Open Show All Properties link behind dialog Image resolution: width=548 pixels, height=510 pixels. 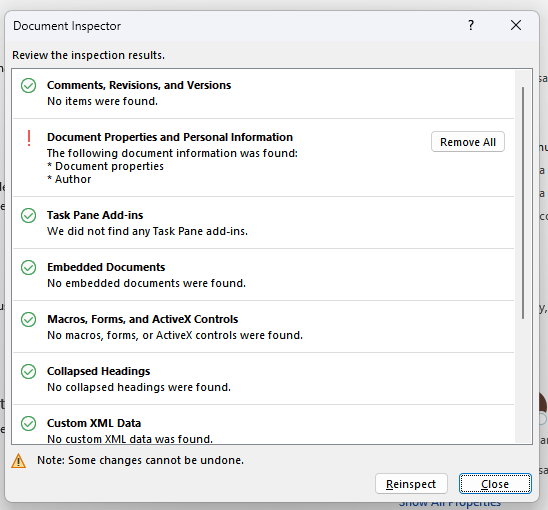(x=450, y=505)
